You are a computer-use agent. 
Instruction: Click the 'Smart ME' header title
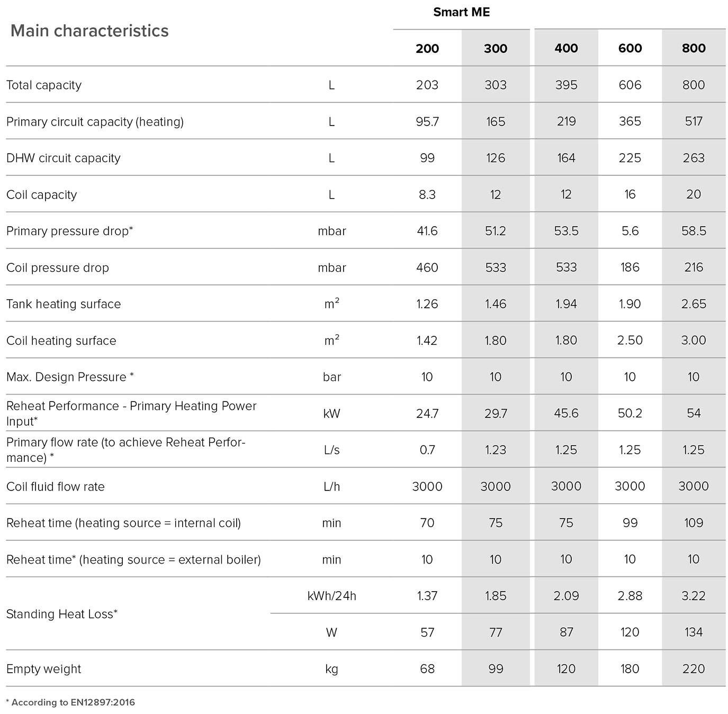[461, 12]
